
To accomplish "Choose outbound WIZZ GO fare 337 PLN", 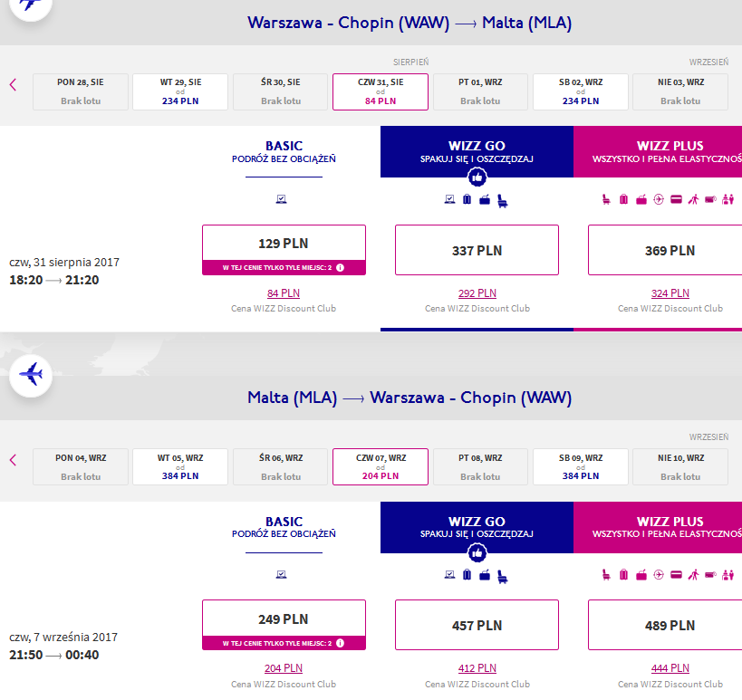I will tap(477, 250).
